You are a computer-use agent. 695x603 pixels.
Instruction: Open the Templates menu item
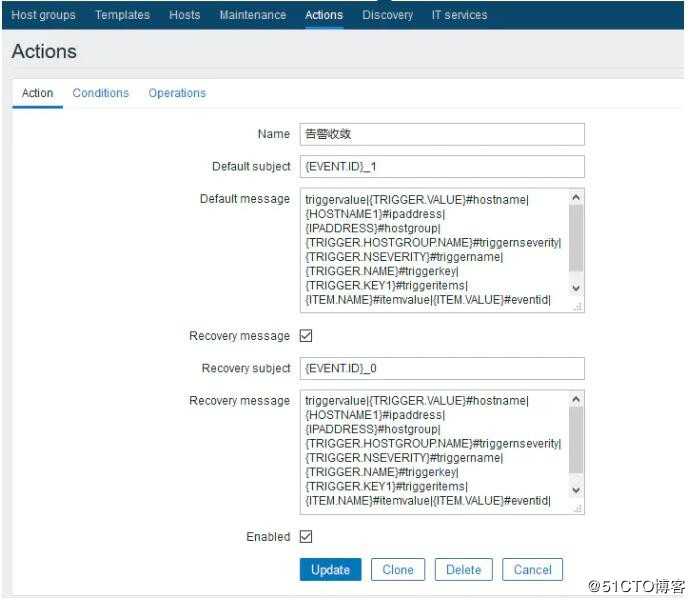[x=123, y=15]
